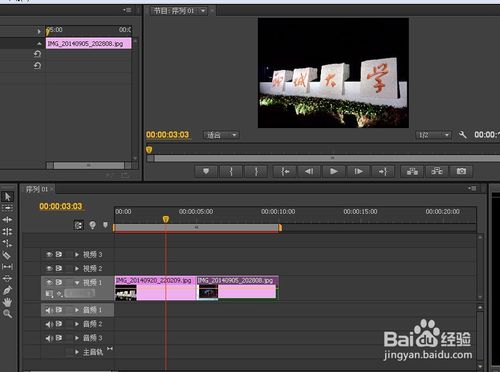Expand the 视频 2 track
Image resolution: width=500 pixels, height=372 pixels.
[77, 269]
